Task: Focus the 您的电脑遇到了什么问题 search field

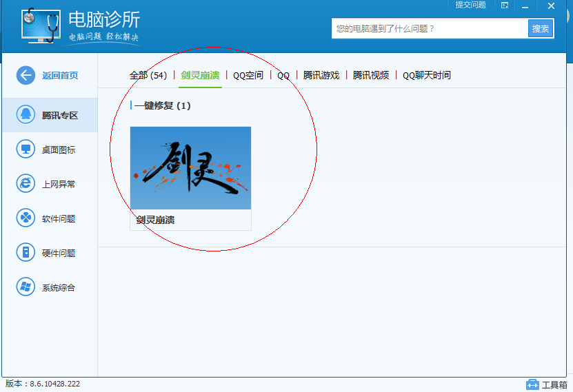Action: click(430, 28)
